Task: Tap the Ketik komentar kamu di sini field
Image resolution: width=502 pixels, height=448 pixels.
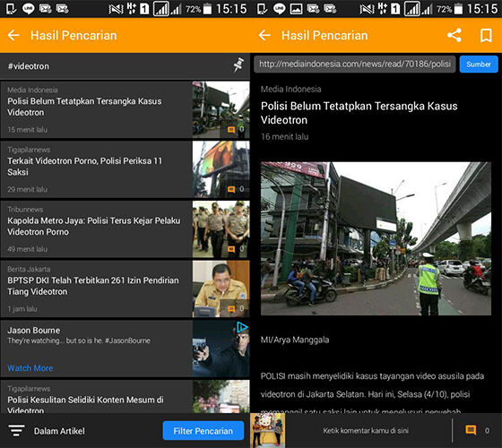Action: (366, 430)
